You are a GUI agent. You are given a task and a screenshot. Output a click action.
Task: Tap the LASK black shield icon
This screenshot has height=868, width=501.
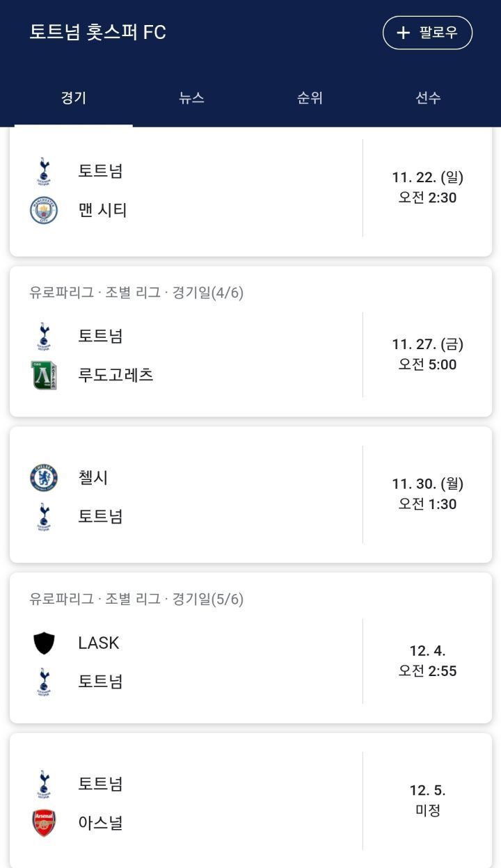(x=44, y=643)
